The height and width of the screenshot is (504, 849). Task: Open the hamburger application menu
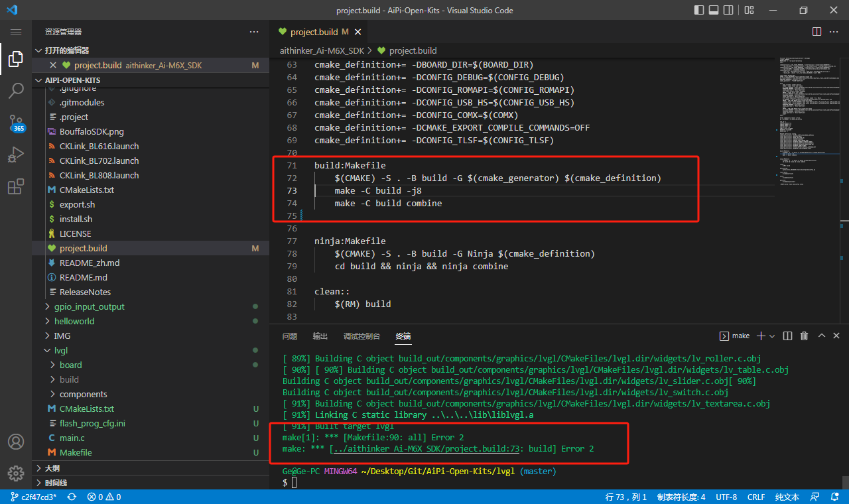16,32
